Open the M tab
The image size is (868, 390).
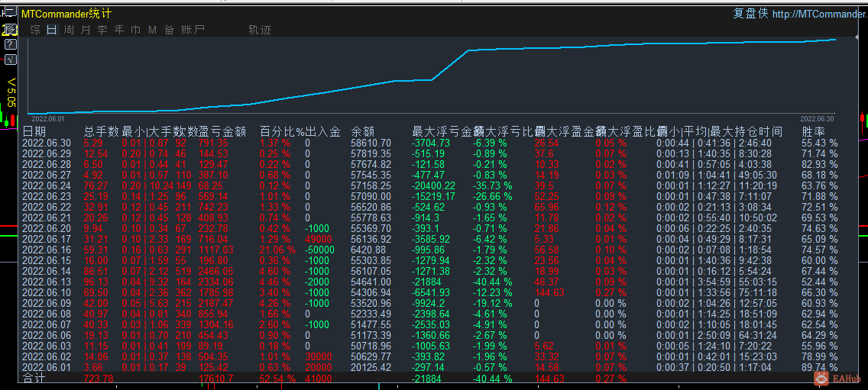pos(152,30)
